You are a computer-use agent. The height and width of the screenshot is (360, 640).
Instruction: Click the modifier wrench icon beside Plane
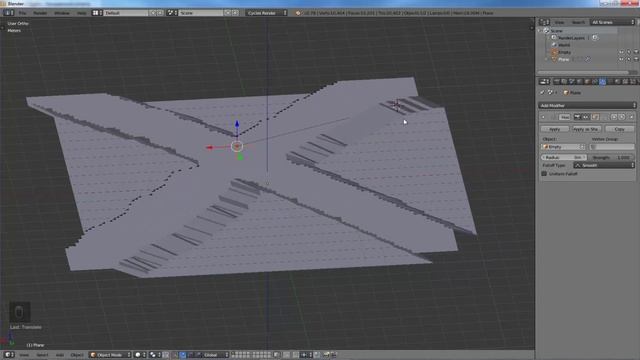point(588,60)
